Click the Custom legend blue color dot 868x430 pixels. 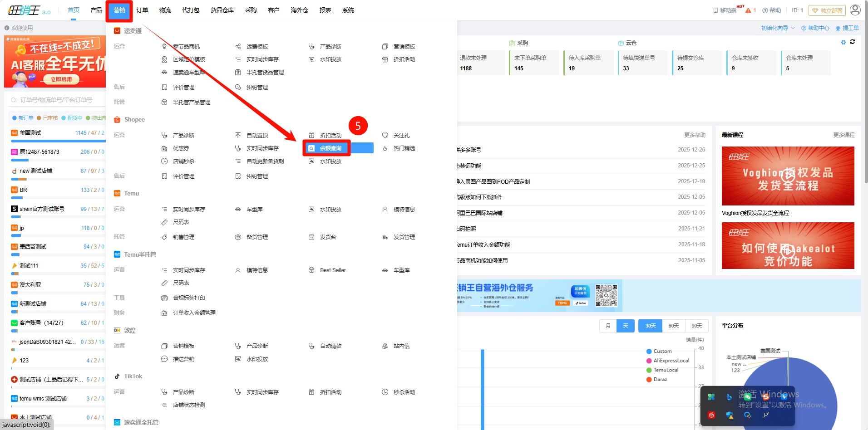coord(649,352)
